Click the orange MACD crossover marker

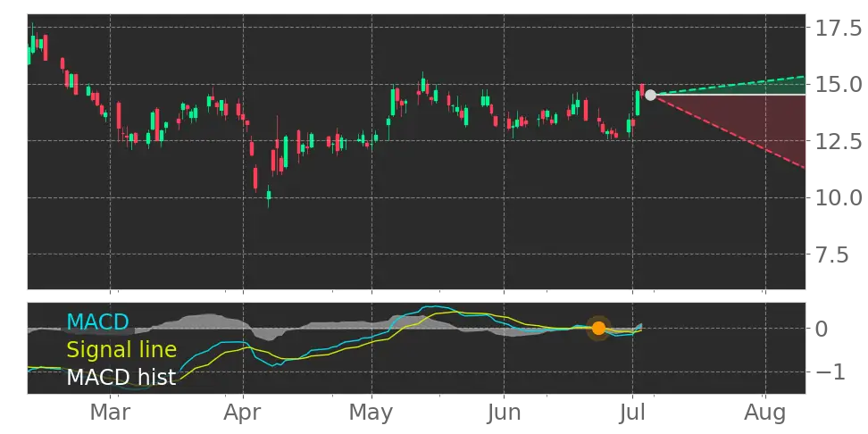[x=598, y=329]
